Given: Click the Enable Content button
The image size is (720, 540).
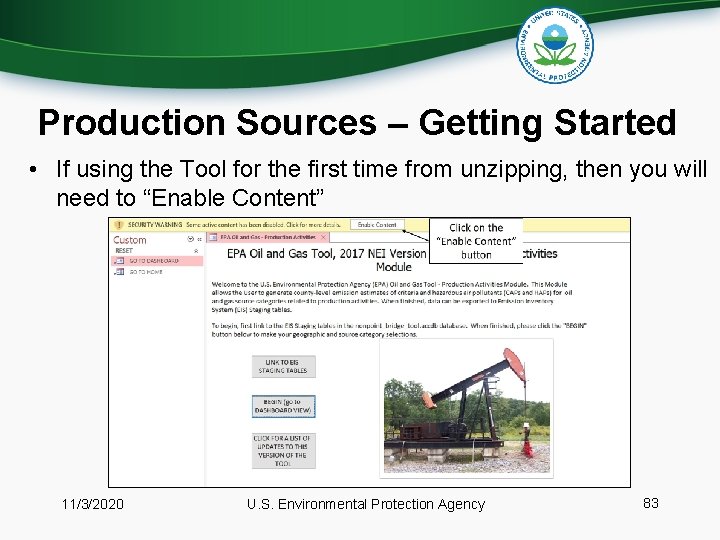Looking at the screenshot, I should click(377, 225).
